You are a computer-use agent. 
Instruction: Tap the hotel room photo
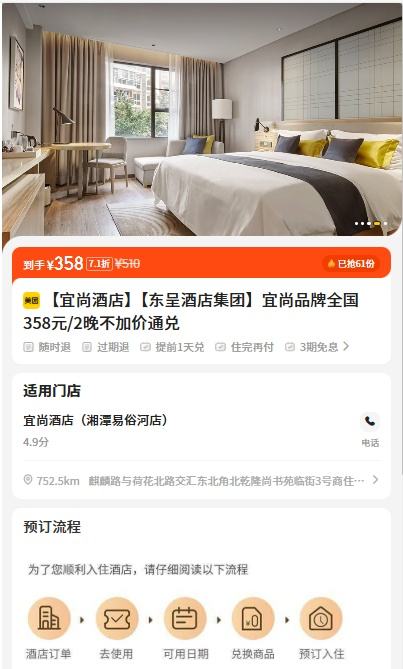coord(202,120)
